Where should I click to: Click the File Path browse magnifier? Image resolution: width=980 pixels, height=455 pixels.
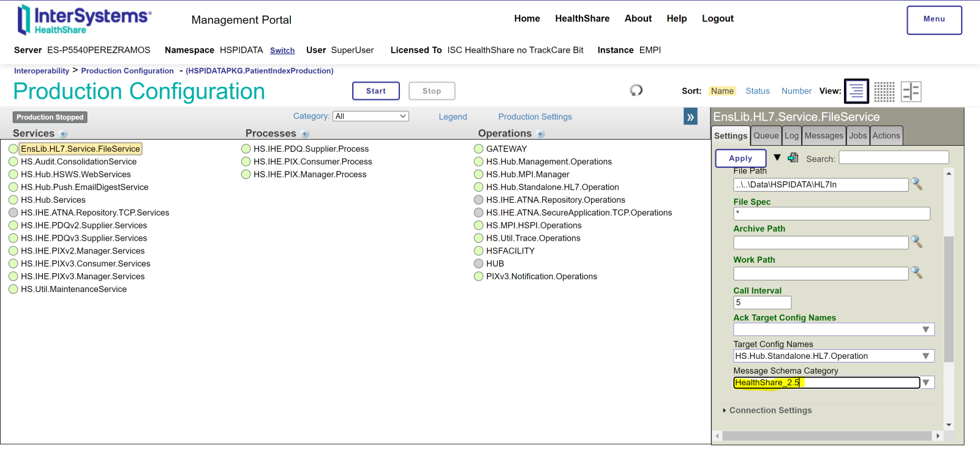click(916, 184)
